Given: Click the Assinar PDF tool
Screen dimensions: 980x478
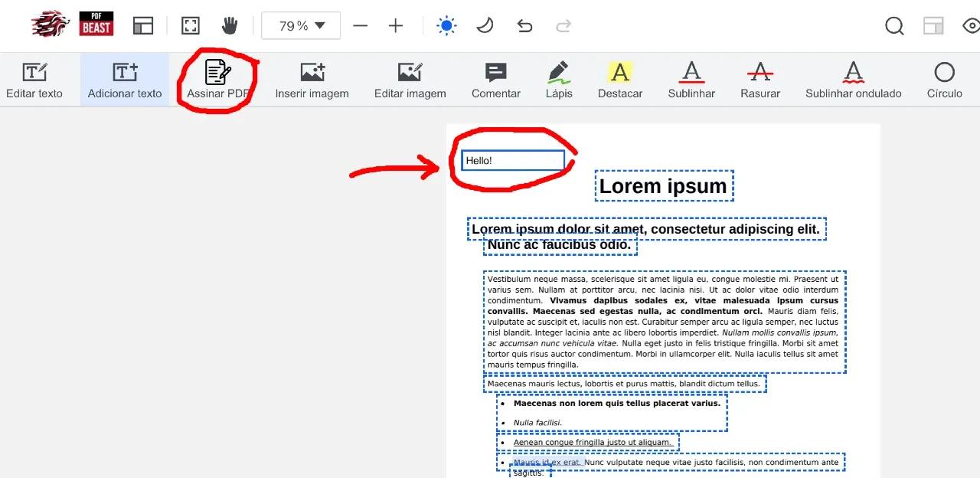Looking at the screenshot, I should [218, 80].
